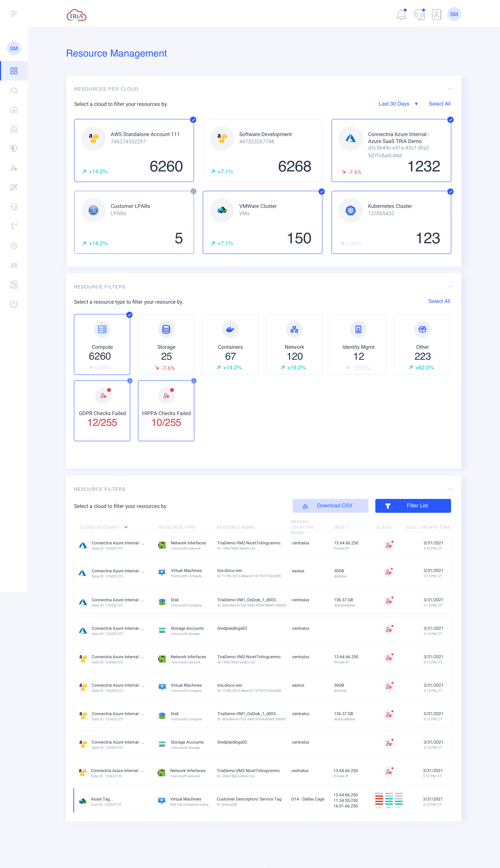Viewport: 500px width, 868px height.
Task: Open the users group icon in sidebar
Action: (x=14, y=265)
